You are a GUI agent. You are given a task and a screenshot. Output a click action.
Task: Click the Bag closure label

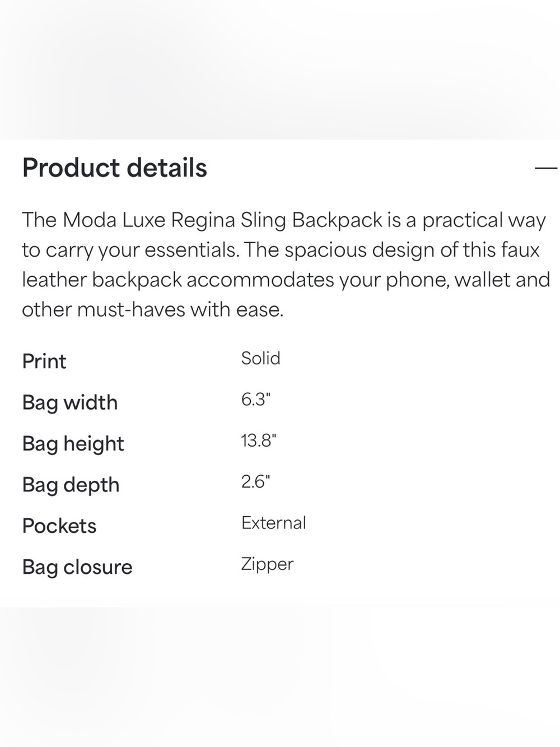77,567
